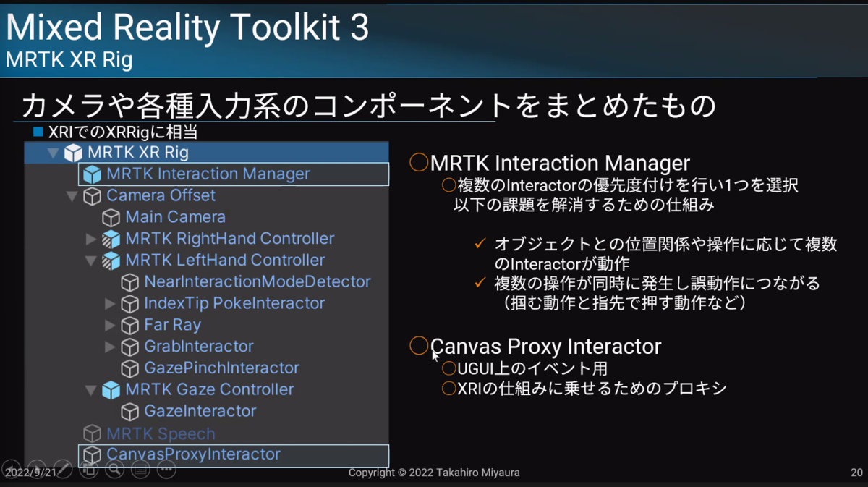Click bullet UGUI上のイベント用
This screenshot has height=487, width=868.
click(x=532, y=370)
